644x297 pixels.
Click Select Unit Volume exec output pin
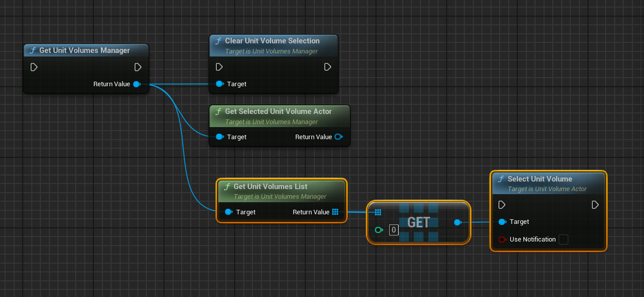[595, 205]
